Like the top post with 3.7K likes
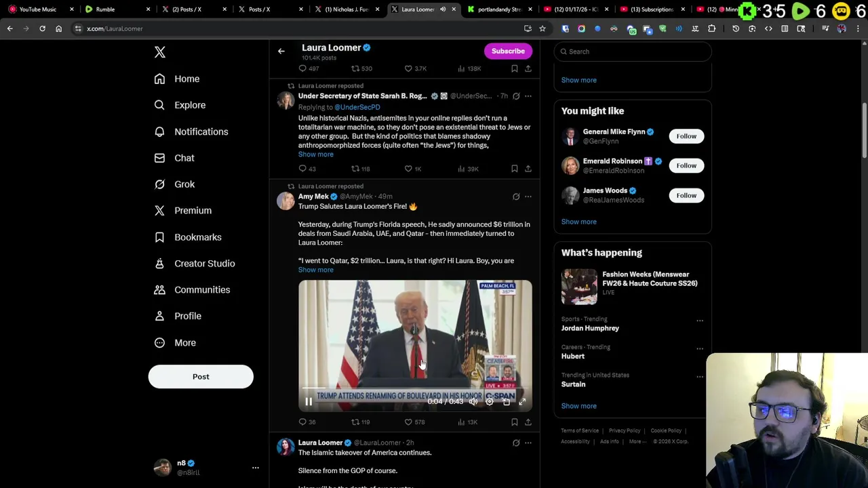 click(414, 68)
